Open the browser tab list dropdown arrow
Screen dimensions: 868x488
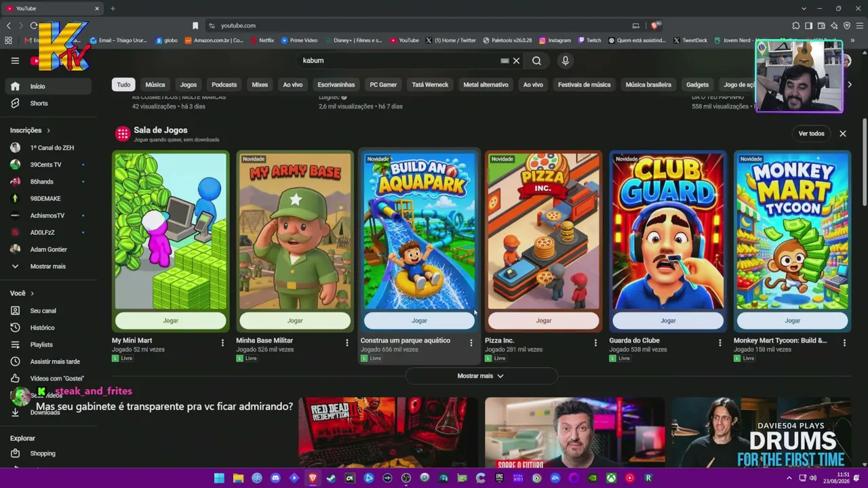[x=804, y=8]
